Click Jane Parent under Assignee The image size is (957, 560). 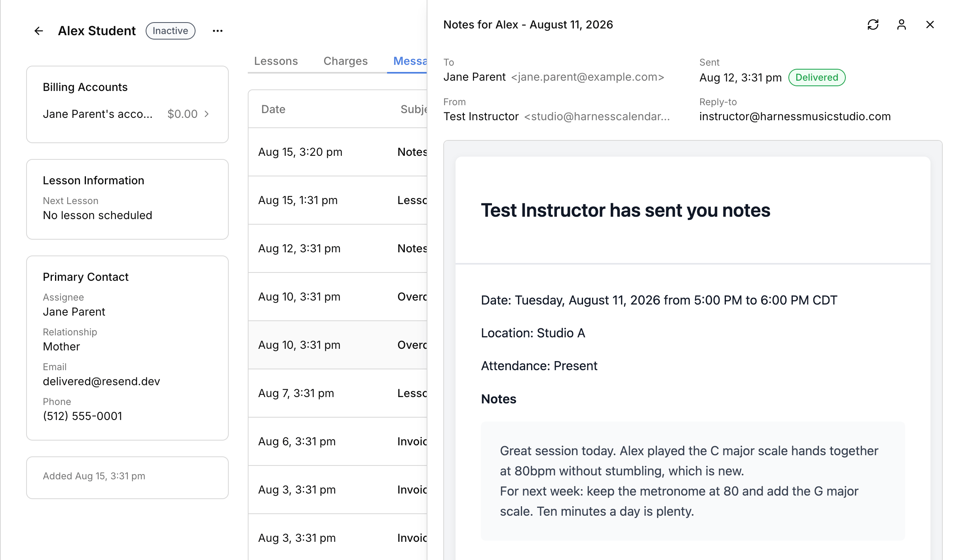pyautogui.click(x=74, y=312)
